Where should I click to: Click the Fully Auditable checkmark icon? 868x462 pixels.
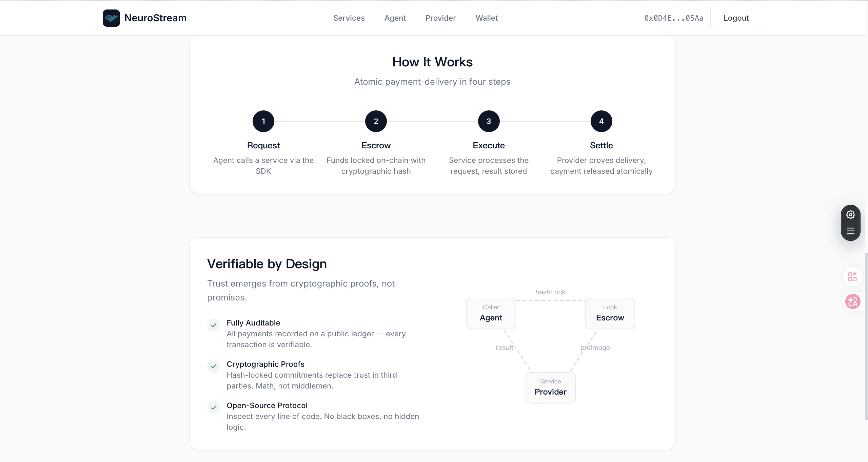[x=214, y=325]
